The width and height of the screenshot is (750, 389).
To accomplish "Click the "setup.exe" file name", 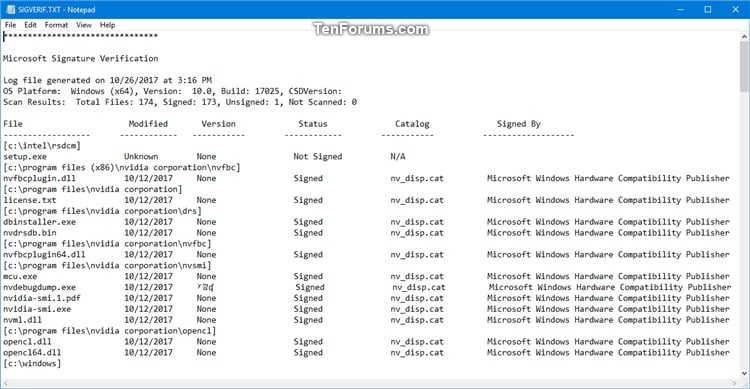I will click(x=25, y=156).
